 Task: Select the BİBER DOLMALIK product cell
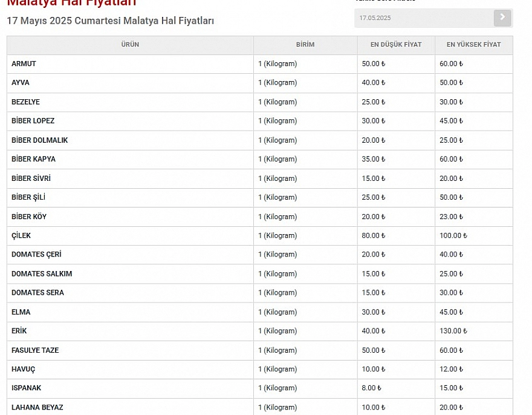[x=130, y=140]
